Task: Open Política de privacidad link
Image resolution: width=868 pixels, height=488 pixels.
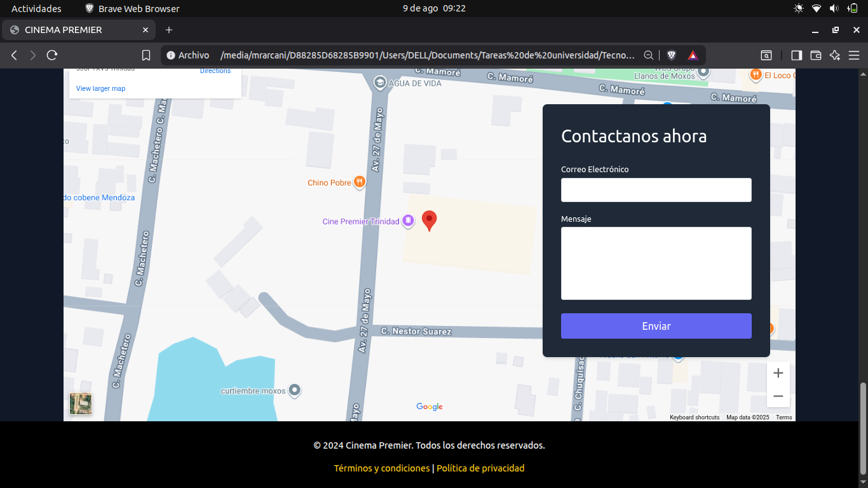Action: pyautogui.click(x=480, y=468)
